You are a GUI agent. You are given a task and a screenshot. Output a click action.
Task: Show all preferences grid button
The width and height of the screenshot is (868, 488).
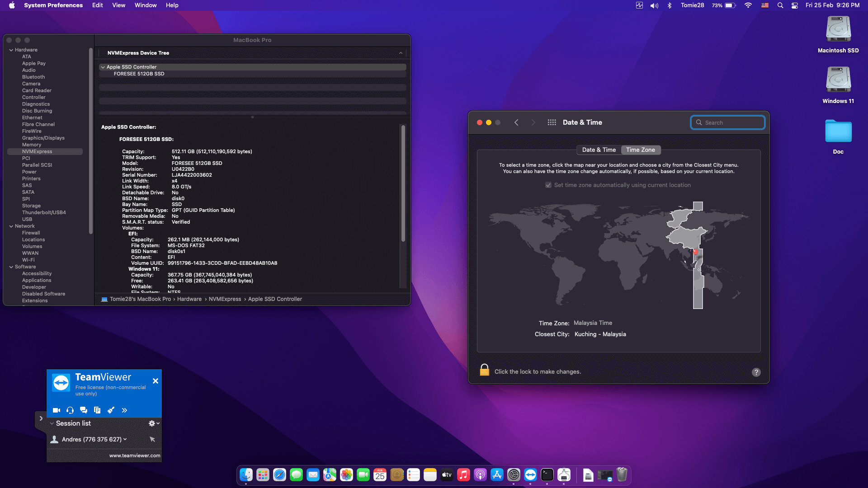pos(552,122)
